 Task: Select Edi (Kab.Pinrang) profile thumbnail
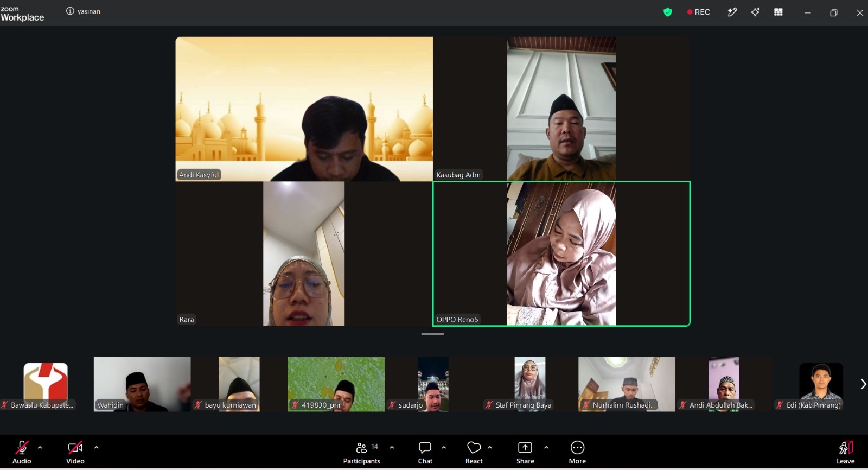tap(821, 384)
